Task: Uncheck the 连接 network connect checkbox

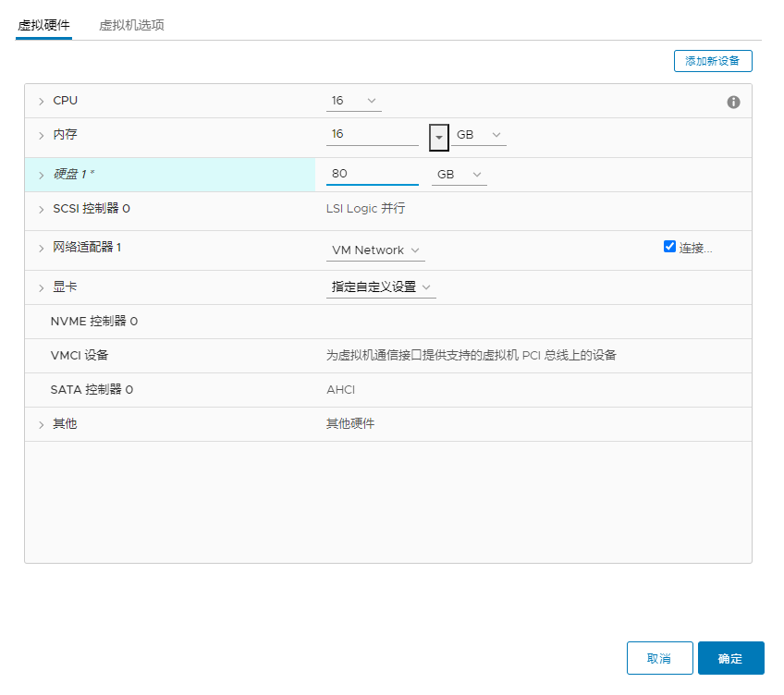Action: tap(670, 246)
